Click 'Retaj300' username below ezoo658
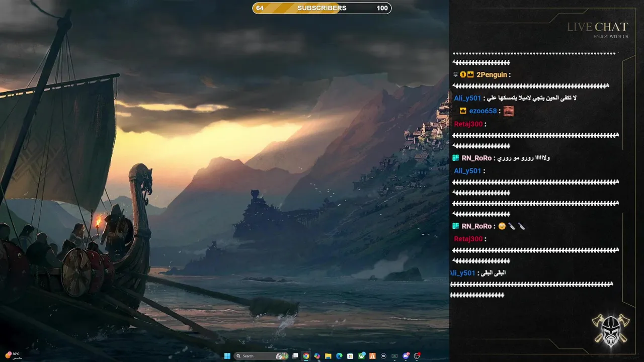Image resolution: width=644 pixels, height=362 pixels. [468, 124]
